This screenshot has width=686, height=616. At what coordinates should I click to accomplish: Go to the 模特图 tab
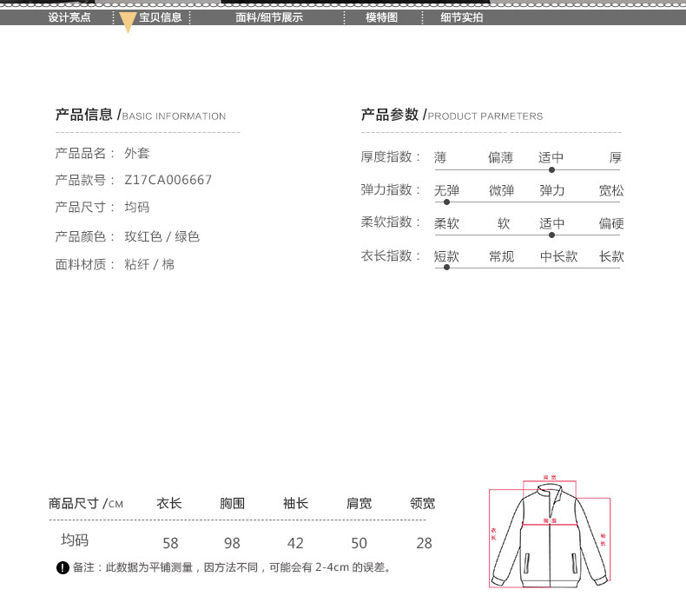(381, 17)
